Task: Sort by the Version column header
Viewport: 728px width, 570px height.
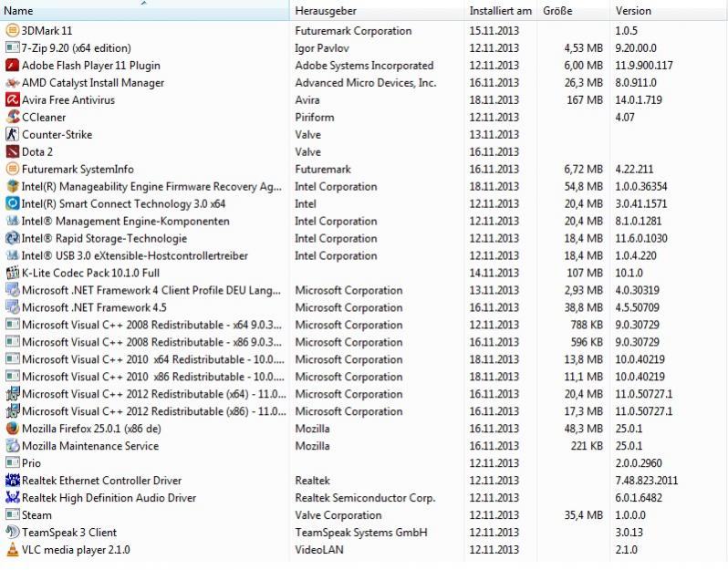Action: [x=669, y=11]
